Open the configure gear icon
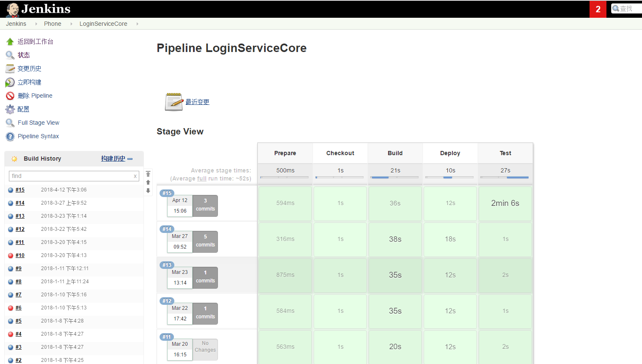Screen dimensions: 642x364 tap(10, 109)
